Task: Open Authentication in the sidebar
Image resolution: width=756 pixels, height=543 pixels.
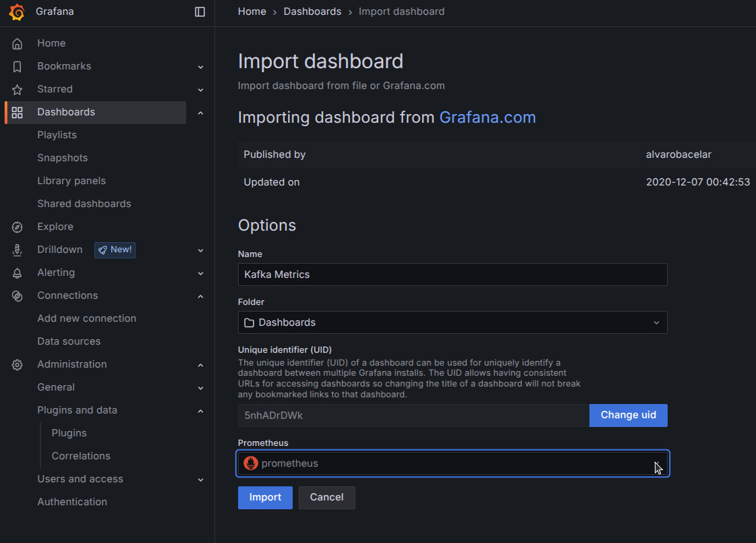Action: [72, 502]
